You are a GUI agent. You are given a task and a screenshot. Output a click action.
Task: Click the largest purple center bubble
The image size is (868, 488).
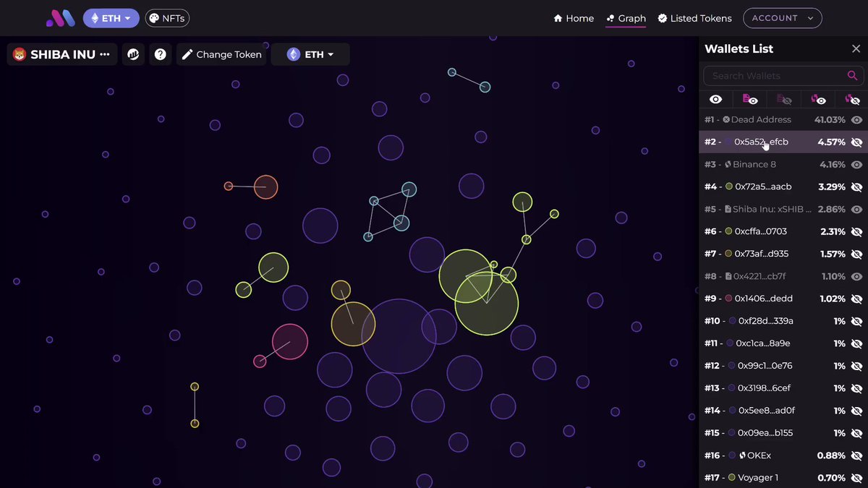tap(399, 336)
